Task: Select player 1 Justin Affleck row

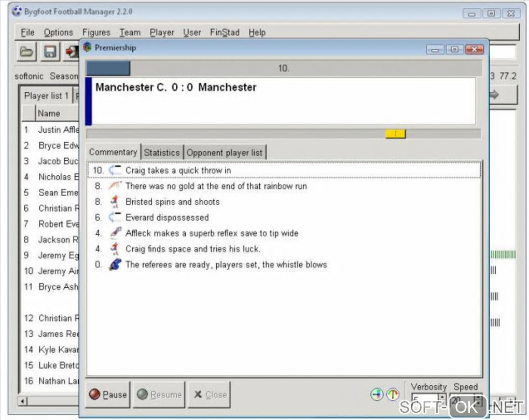Action: [51, 130]
